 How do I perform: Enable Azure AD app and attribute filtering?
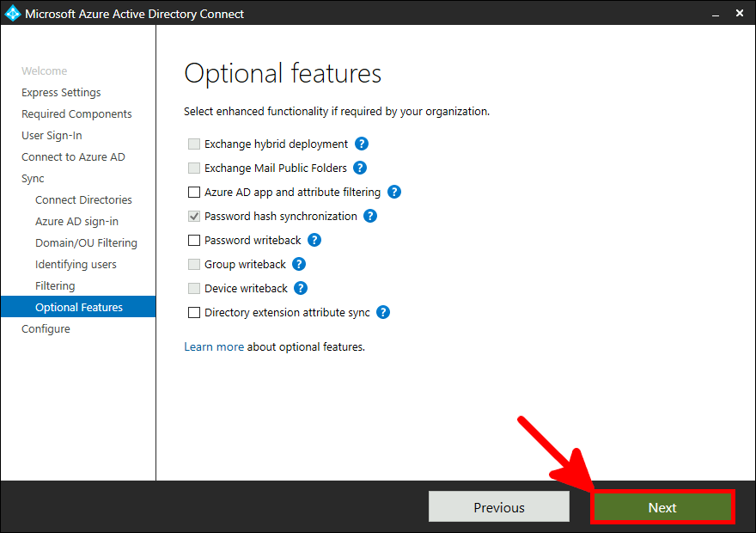(193, 192)
